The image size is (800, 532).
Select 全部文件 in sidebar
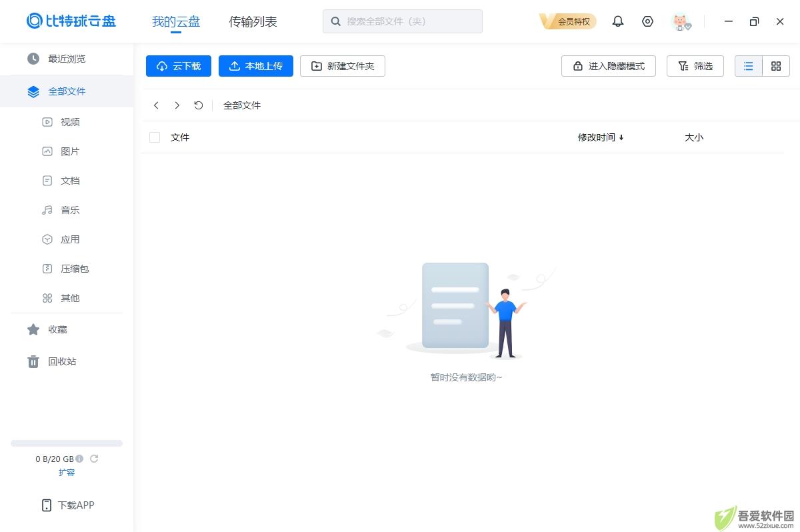(67, 91)
